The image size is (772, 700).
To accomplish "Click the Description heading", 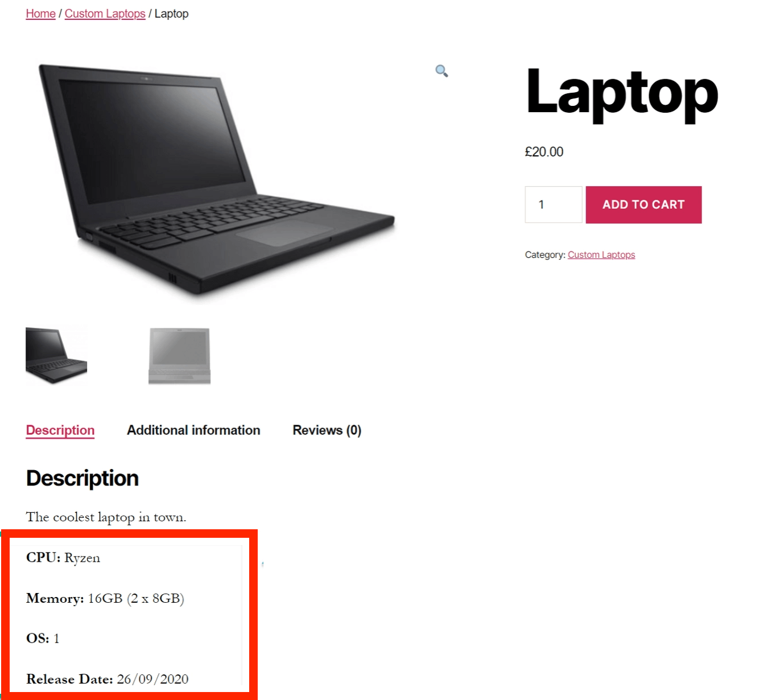I will pos(82,478).
